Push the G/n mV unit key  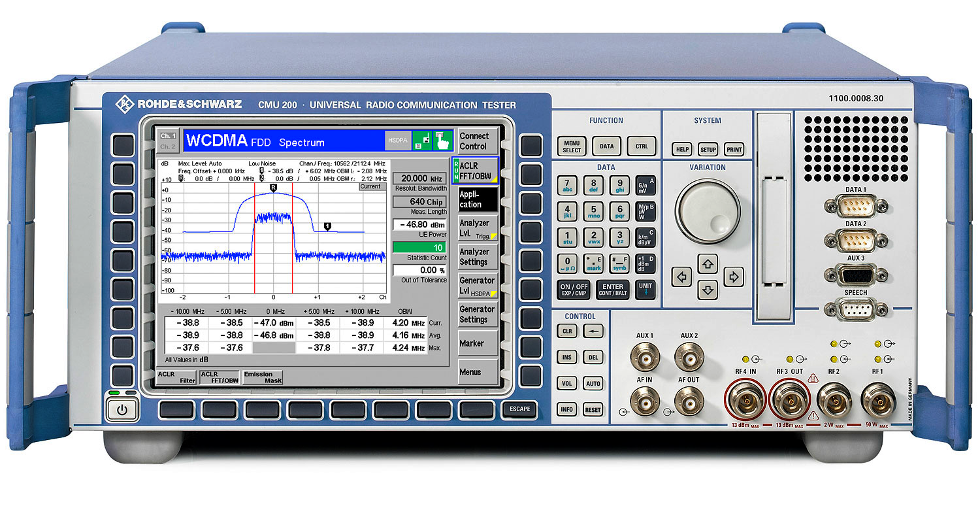(645, 186)
